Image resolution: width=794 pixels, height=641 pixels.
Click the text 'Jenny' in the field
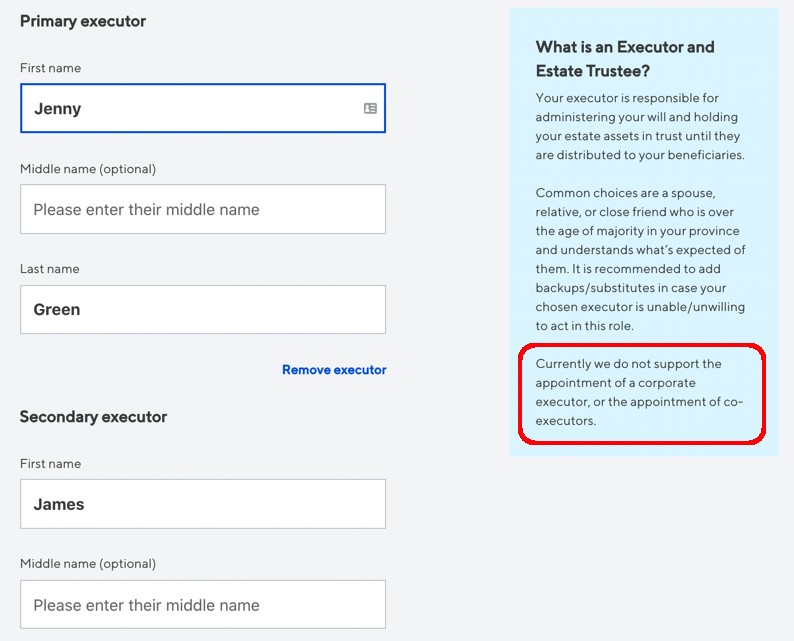pos(57,109)
